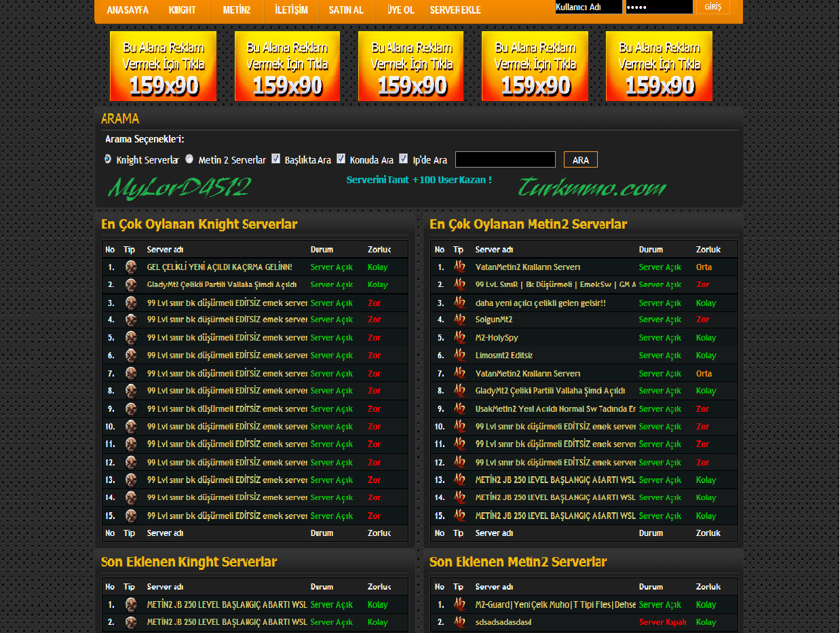This screenshot has height=633, width=840.
Task: Select the Knight Serverlar radio button
Action: click(x=108, y=159)
